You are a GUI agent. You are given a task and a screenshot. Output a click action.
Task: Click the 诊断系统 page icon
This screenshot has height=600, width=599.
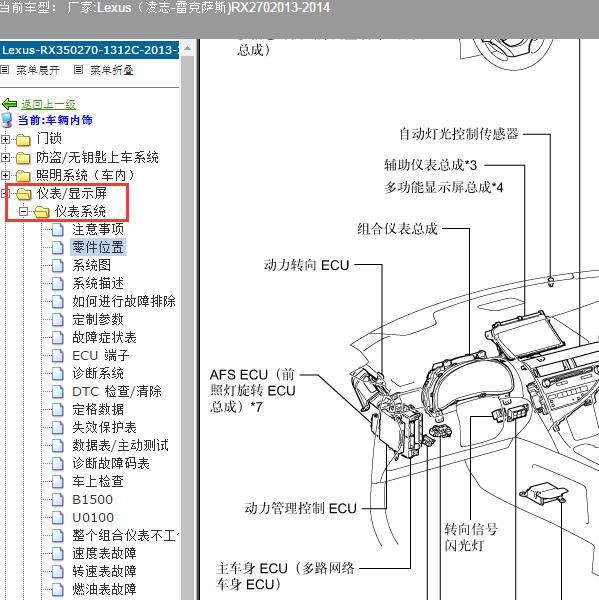click(x=58, y=373)
